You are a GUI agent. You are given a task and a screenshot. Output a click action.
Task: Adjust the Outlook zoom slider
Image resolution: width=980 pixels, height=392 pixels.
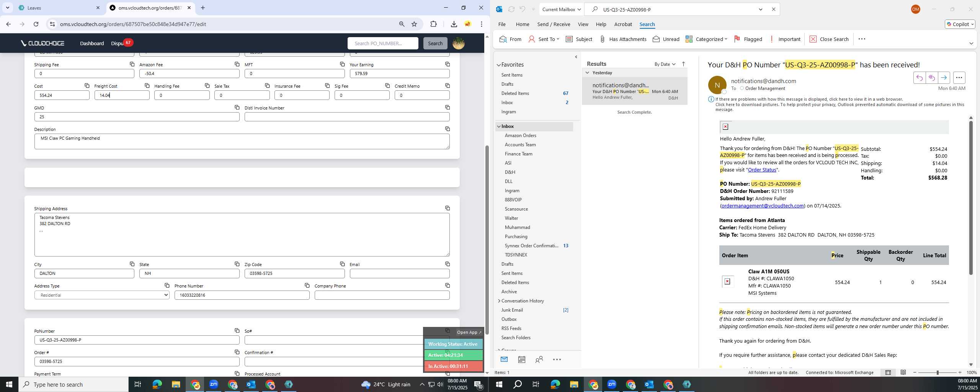(937, 372)
